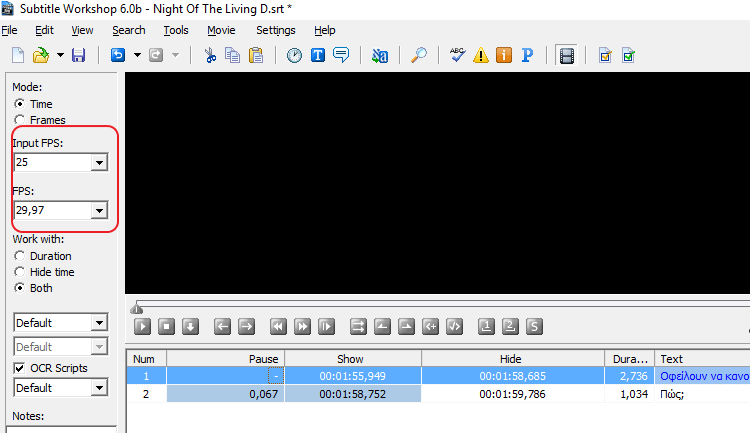
Task: Open the Search menu
Action: (x=129, y=30)
